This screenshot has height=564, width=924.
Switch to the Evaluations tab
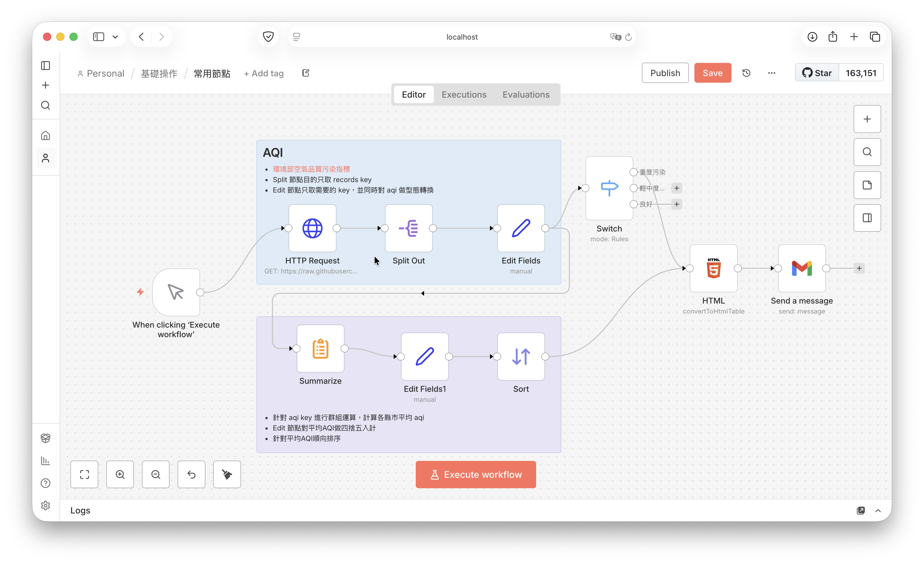526,94
